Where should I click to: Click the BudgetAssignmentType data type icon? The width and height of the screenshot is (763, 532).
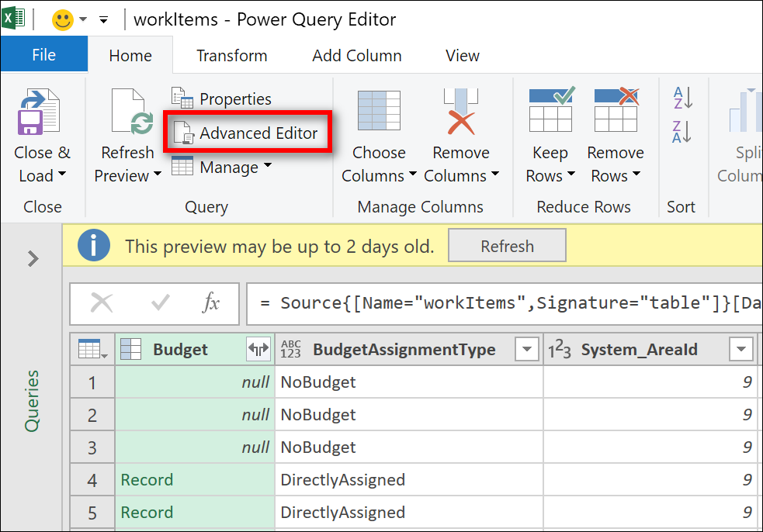click(x=290, y=349)
